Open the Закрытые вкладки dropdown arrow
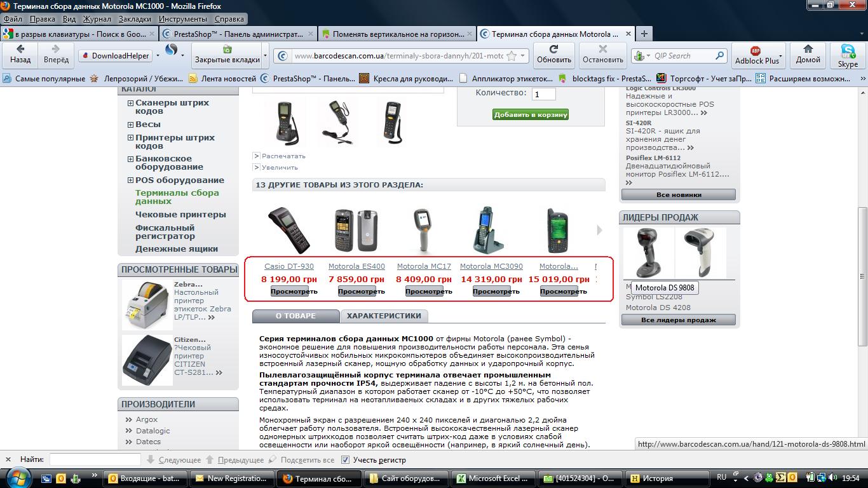This screenshot has width=868, height=488. click(265, 56)
